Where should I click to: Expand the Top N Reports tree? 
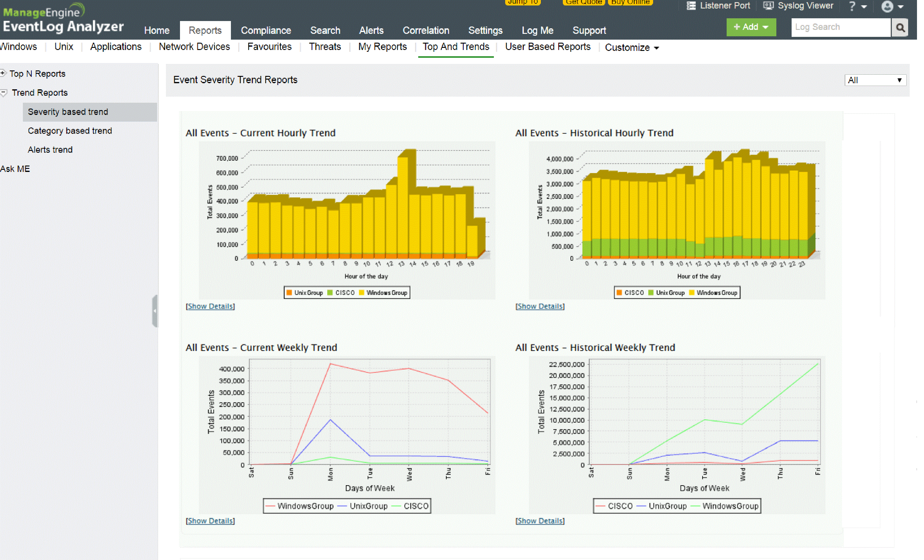tap(3, 73)
